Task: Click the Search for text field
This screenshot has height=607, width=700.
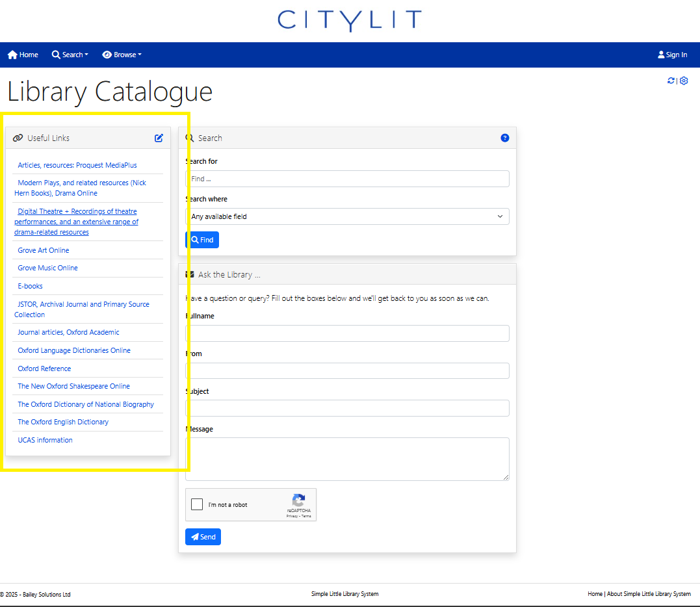Action: pyautogui.click(x=347, y=179)
